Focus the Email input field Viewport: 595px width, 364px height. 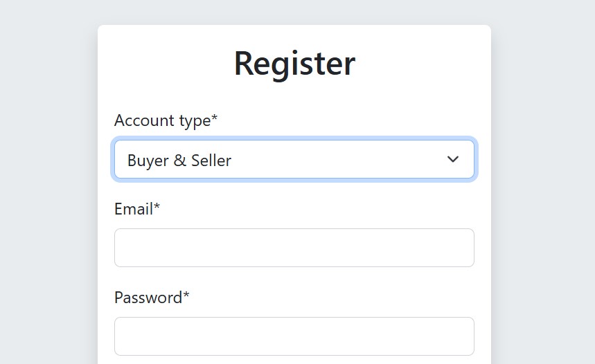point(294,248)
